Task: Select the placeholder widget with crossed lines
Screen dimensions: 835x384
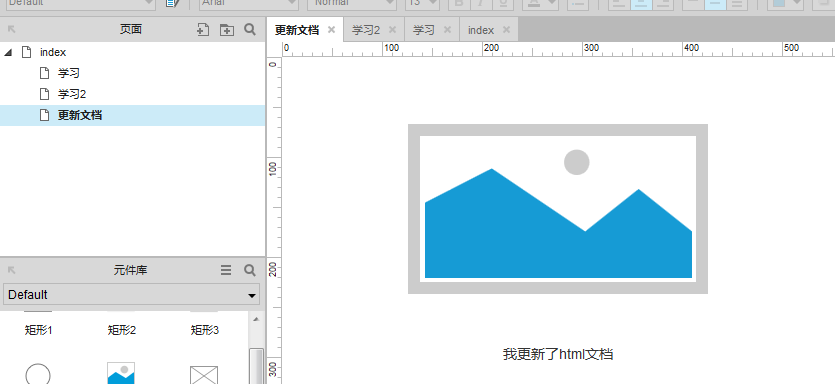Action: [x=204, y=375]
